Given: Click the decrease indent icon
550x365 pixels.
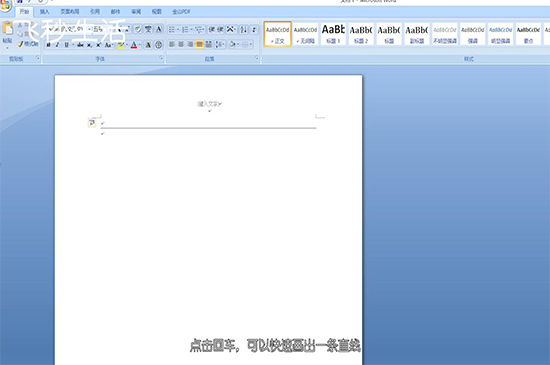Looking at the screenshot, I should click(x=212, y=29).
